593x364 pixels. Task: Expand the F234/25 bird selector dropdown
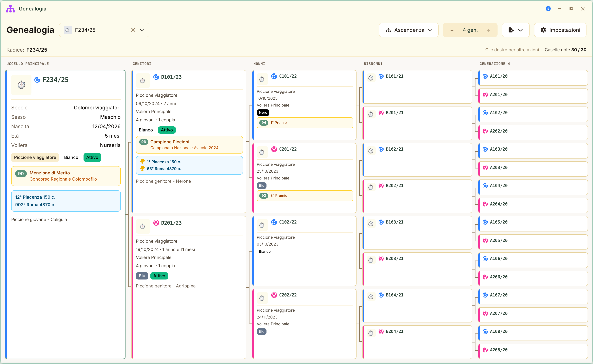click(x=142, y=30)
